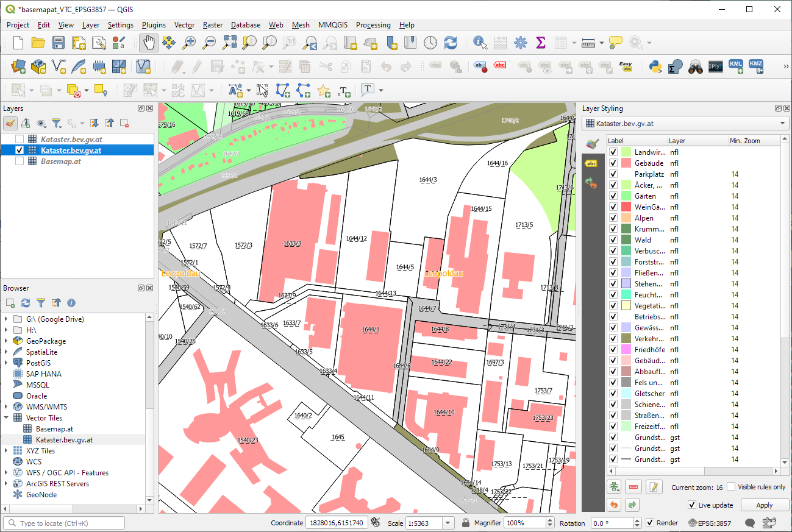Click the Refresh icon in Browser panel
The width and height of the screenshot is (792, 532).
pos(26,303)
